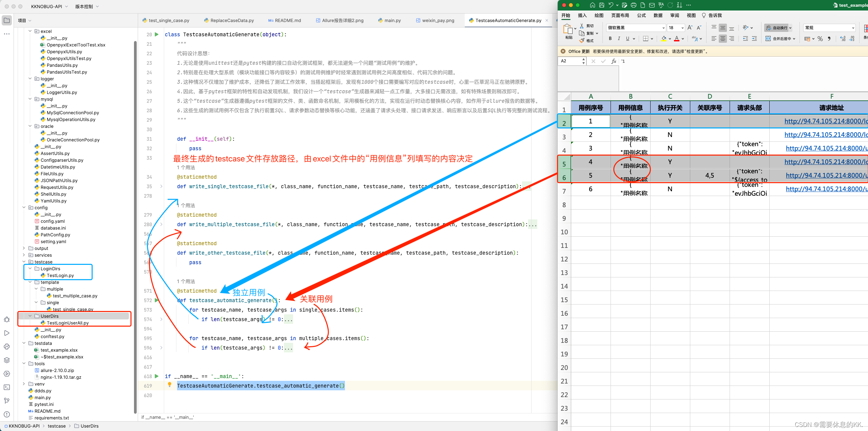
Task: Click testcase in the bottom breadcrumb bar
Action: coord(57,426)
